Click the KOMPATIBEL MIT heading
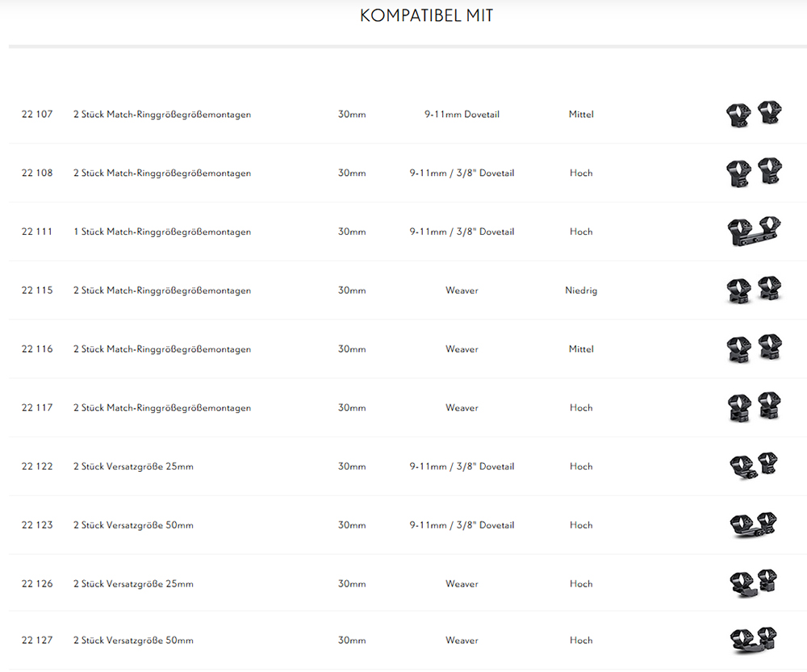Screen dimensions: 807x672 point(426,16)
